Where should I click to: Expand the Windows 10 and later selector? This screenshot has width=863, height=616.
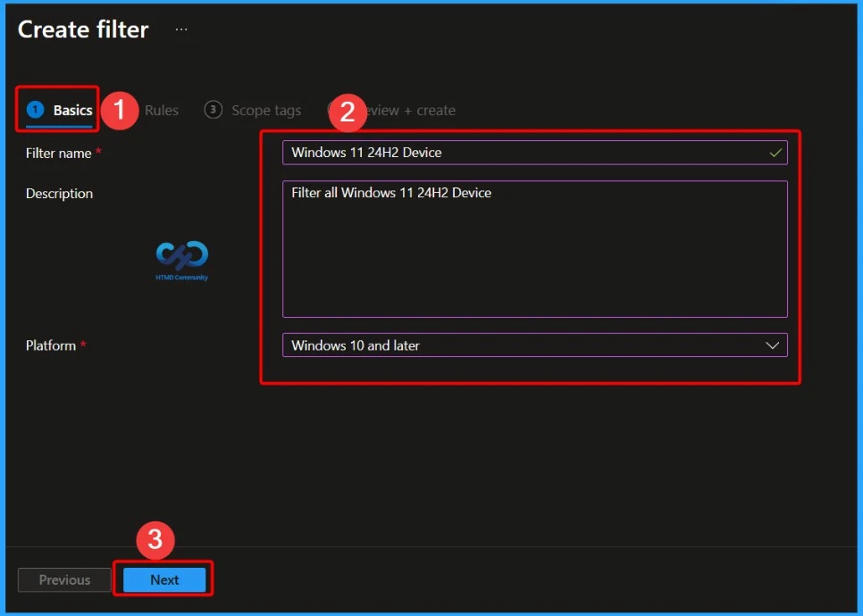pos(534,345)
